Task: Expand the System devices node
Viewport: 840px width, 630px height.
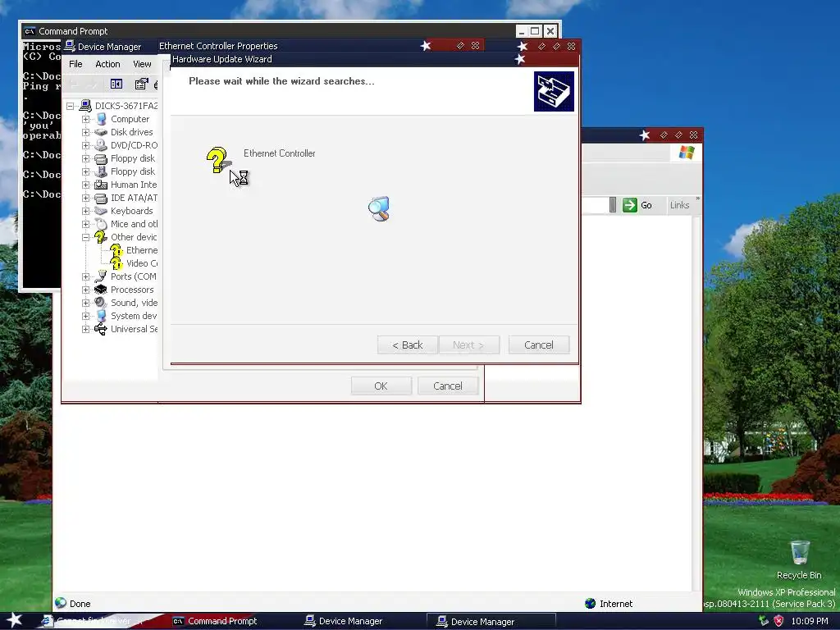Action: [x=85, y=316]
